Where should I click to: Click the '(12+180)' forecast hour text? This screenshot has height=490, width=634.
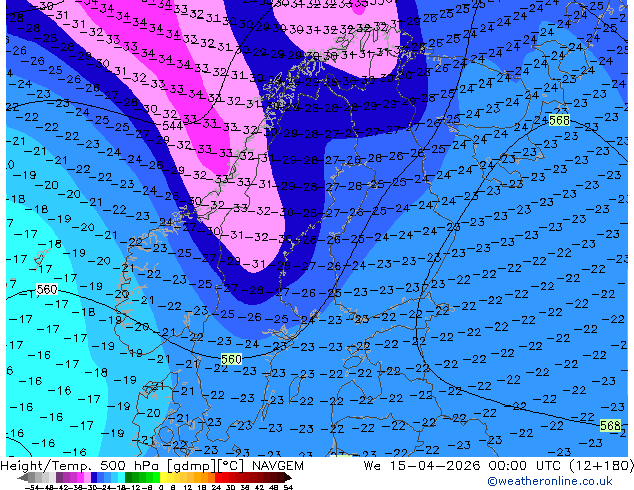point(602,466)
